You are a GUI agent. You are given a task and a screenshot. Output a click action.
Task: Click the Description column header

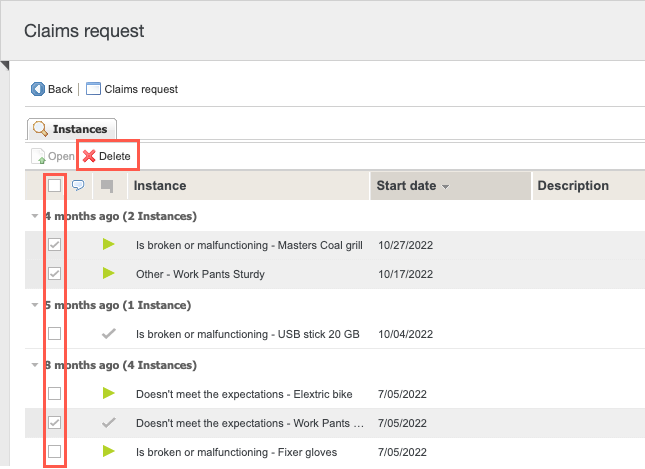573,186
